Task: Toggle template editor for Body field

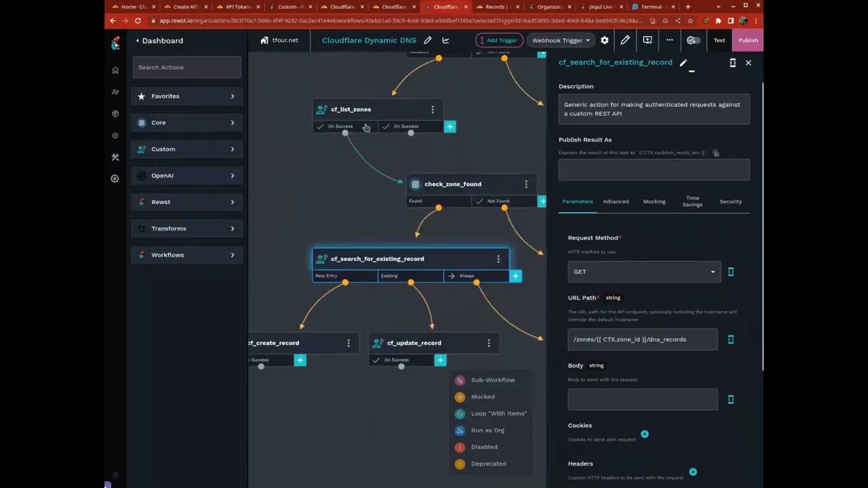Action: point(730,400)
